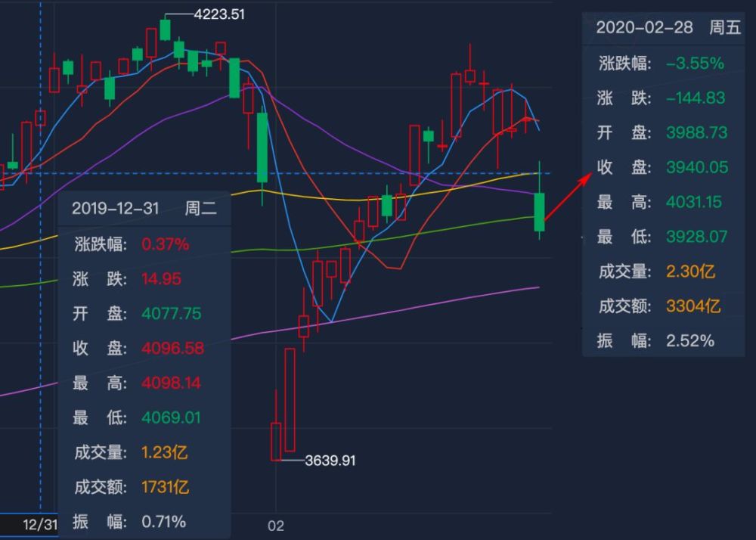756x540 pixels.
Task: Click the 成交量 1.23亿 value
Action: click(164, 452)
